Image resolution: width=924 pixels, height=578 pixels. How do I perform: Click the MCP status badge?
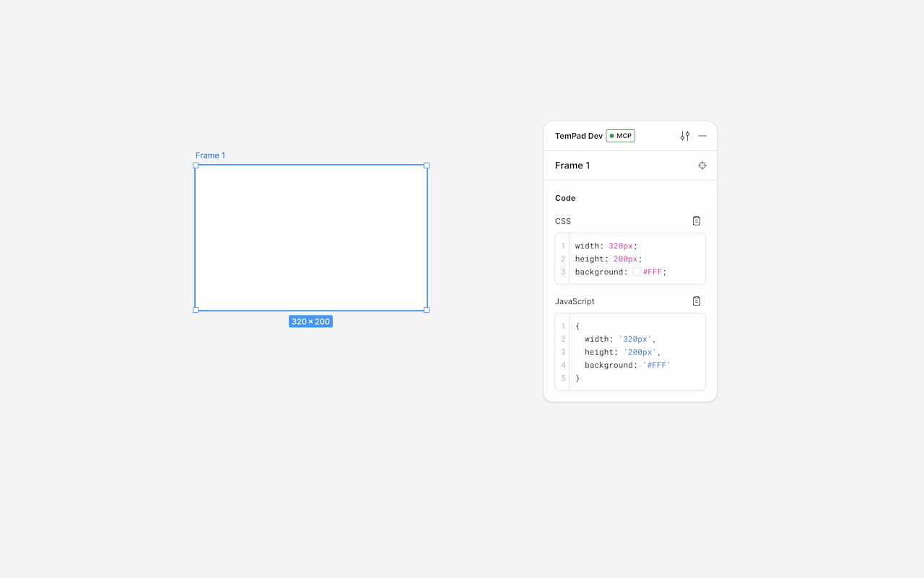[x=620, y=135]
